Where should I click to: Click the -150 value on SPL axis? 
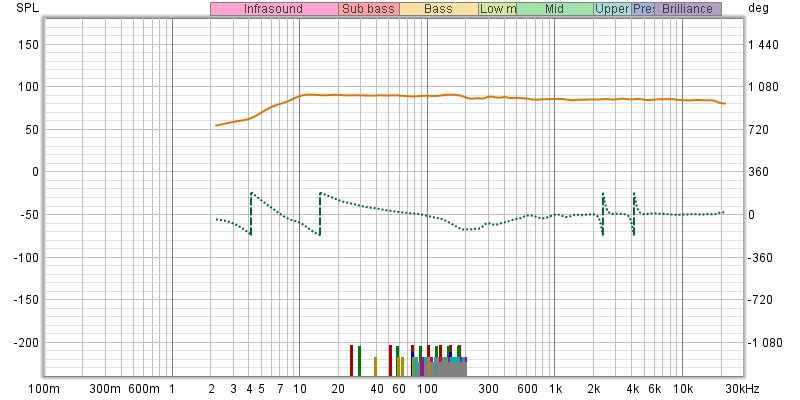point(26,300)
